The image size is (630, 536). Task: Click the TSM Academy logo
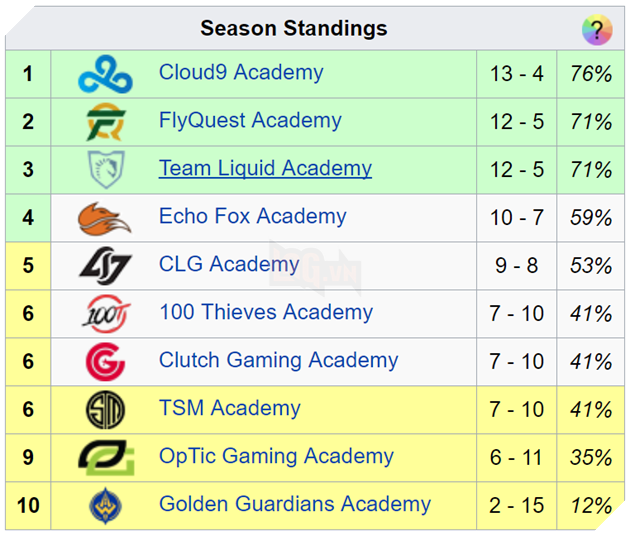[x=105, y=409]
